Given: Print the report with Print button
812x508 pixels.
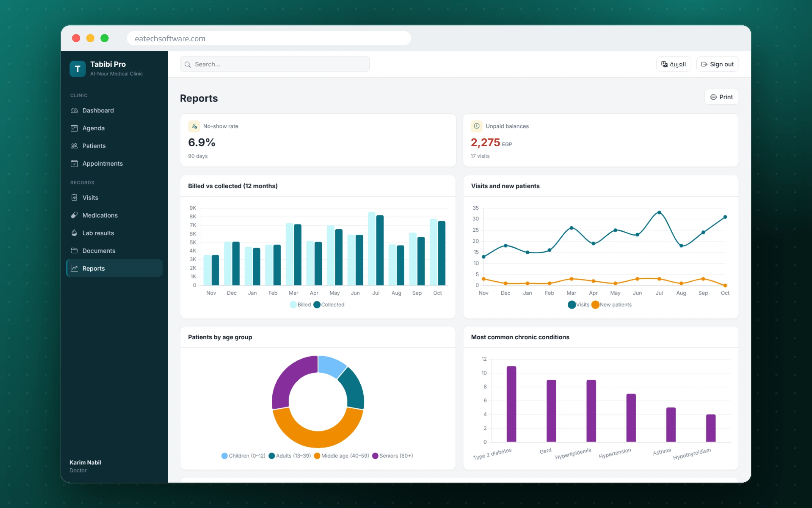Looking at the screenshot, I should (x=721, y=97).
